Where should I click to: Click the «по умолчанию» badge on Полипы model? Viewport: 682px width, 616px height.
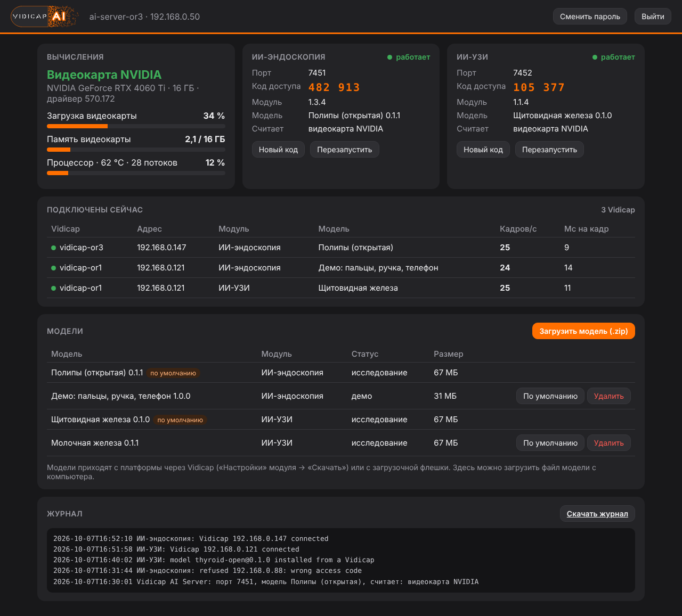click(173, 373)
